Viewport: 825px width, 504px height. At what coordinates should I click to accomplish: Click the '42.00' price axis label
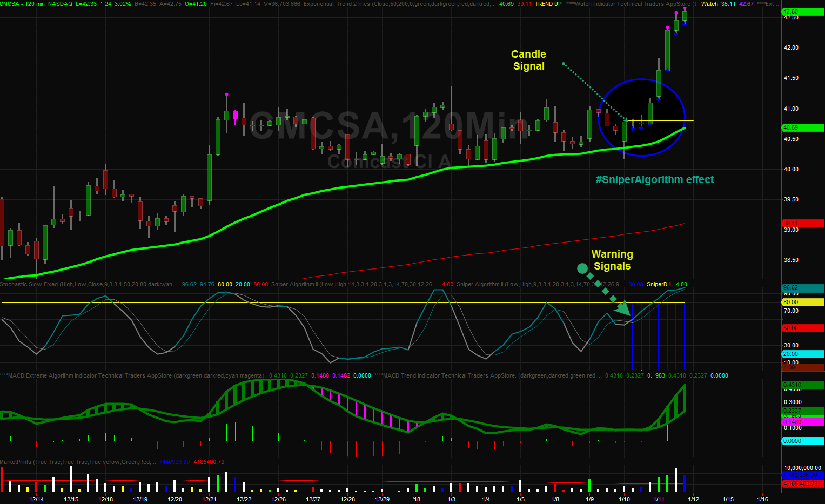(791, 48)
